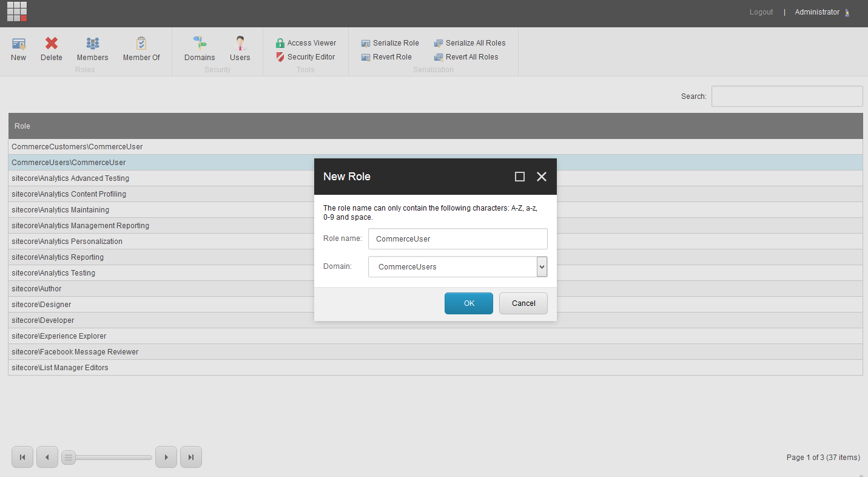Click the Cancel button
The image size is (868, 477).
point(523,303)
